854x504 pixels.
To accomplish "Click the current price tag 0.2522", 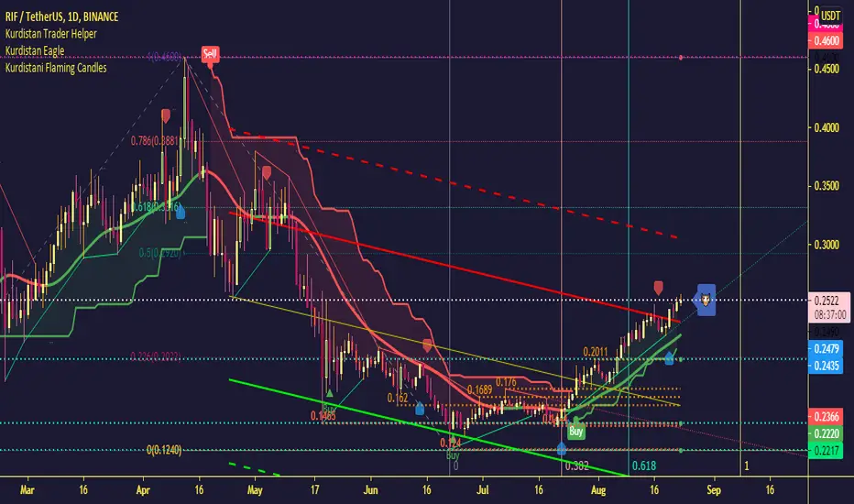I will [x=827, y=301].
